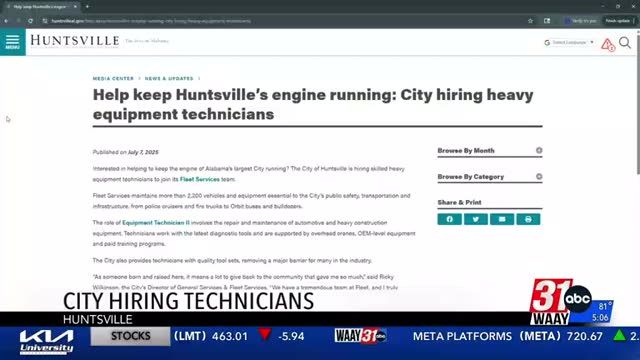Select the Help keep Huntsville browser tab
The image size is (640, 360).
click(x=40, y=7)
